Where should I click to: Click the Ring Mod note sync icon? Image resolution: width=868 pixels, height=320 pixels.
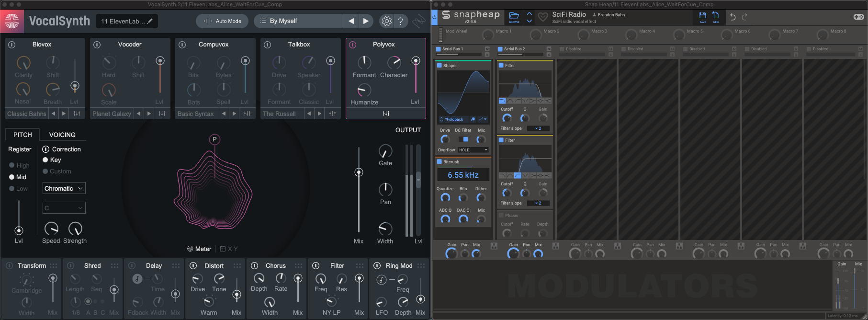coord(382,280)
